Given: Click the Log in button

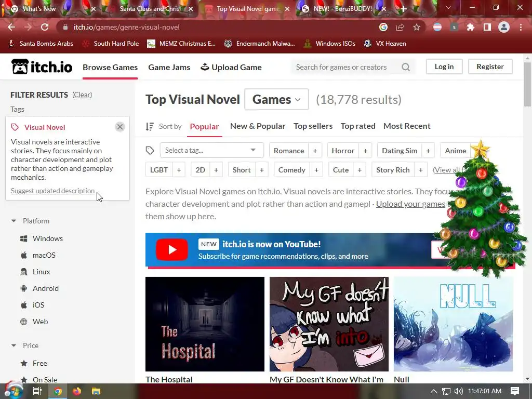Looking at the screenshot, I should [444, 66].
